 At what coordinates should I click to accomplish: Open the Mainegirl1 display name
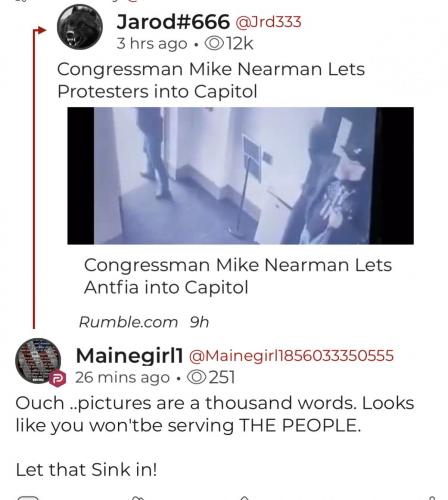tap(130, 356)
